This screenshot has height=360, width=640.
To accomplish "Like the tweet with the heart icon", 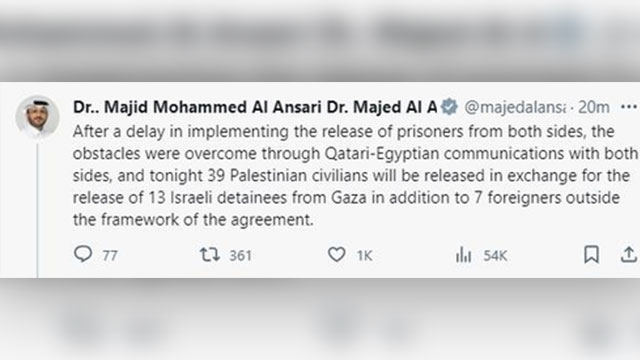I will click(x=337, y=254).
